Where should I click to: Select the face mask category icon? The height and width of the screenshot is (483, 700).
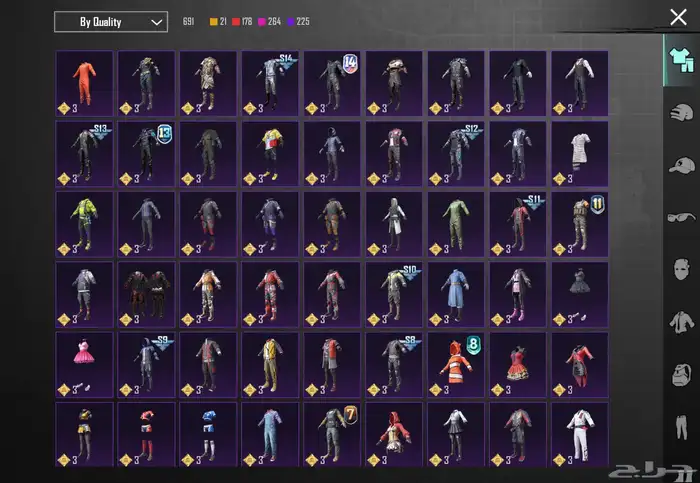point(680,269)
